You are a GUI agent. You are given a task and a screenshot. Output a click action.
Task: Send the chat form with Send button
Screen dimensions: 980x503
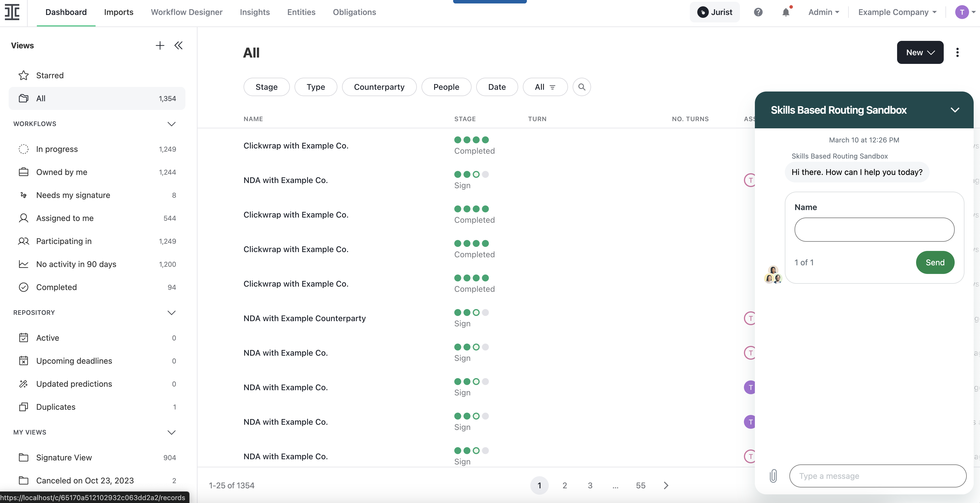pyautogui.click(x=935, y=262)
